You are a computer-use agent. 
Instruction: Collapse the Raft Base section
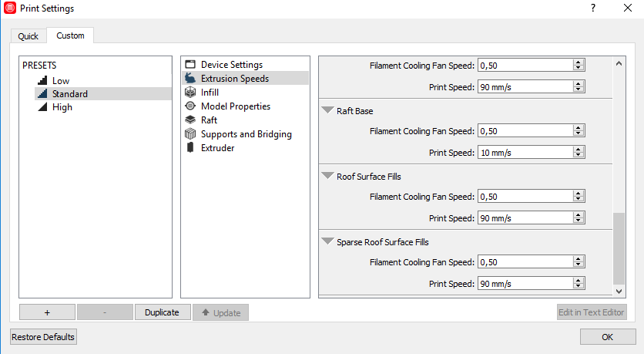pos(329,111)
